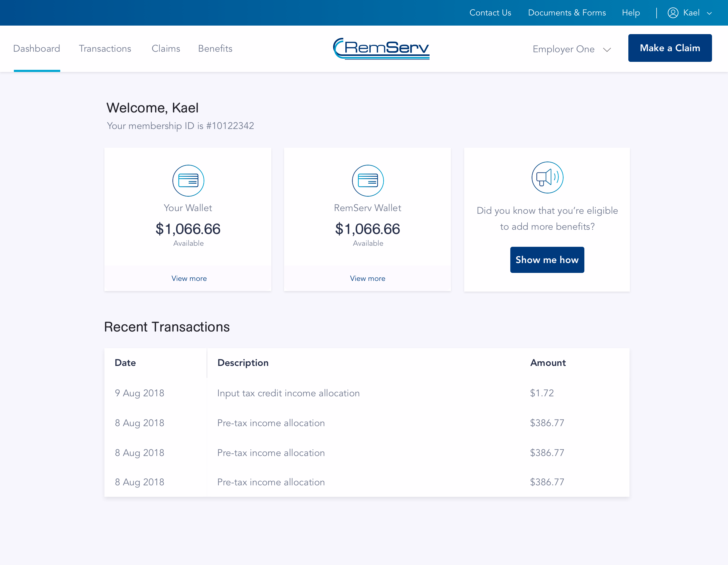Open Documents & Forms link
The height and width of the screenshot is (565, 728).
coord(567,13)
